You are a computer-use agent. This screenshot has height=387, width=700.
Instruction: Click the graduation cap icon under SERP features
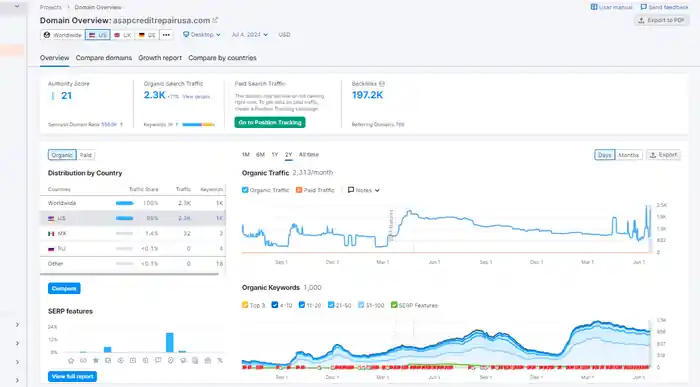click(183, 360)
